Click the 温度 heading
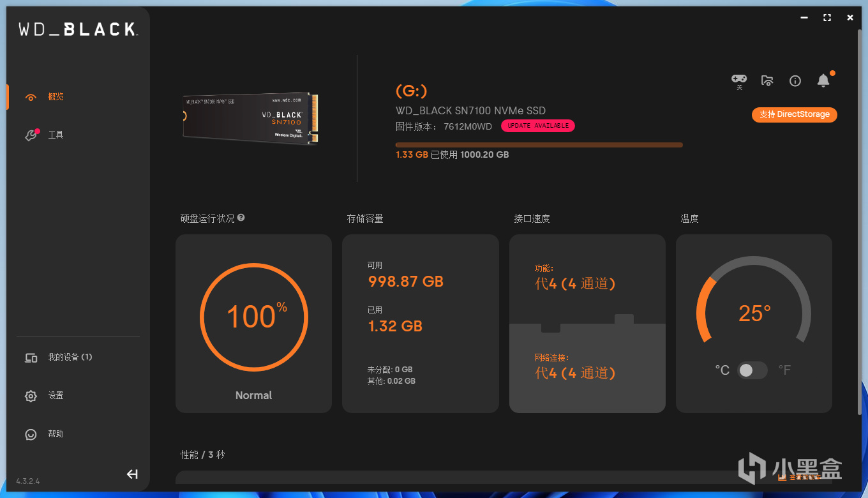868x498 pixels. pos(689,218)
